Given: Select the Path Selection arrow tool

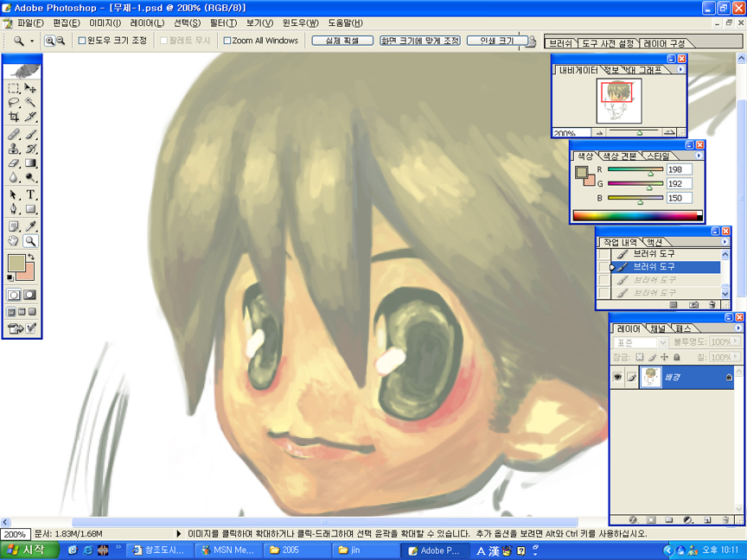Looking at the screenshot, I should coord(14,194).
